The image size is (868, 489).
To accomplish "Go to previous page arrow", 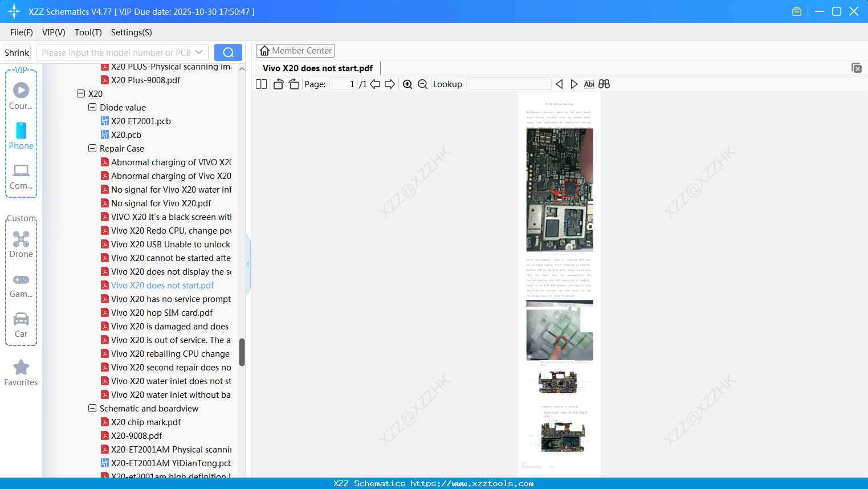I will (375, 84).
